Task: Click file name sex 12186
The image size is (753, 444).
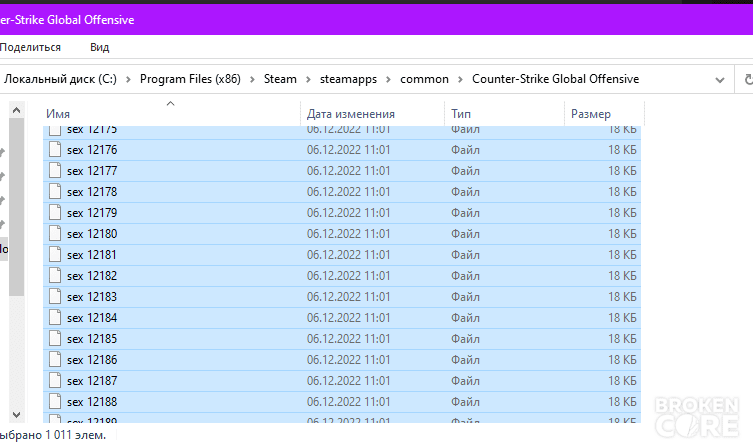Action: click(x=92, y=360)
